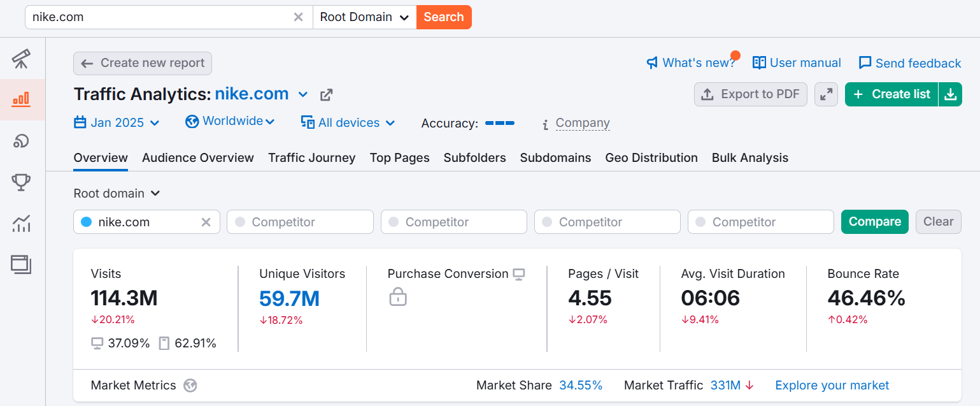Open the trends line-chart sidebar icon
Viewport: 980px width, 406px height.
click(22, 224)
